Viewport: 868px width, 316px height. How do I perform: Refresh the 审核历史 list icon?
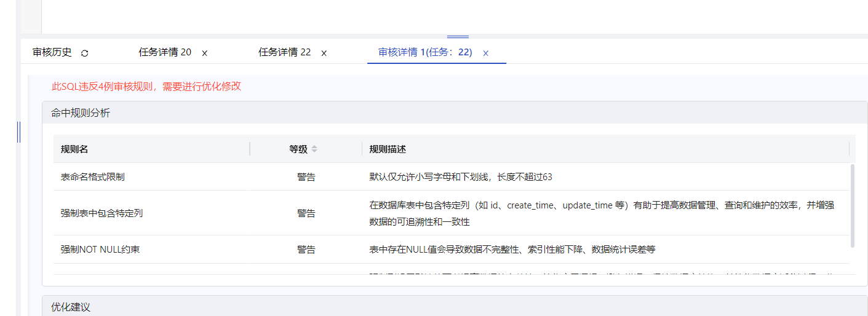click(85, 53)
